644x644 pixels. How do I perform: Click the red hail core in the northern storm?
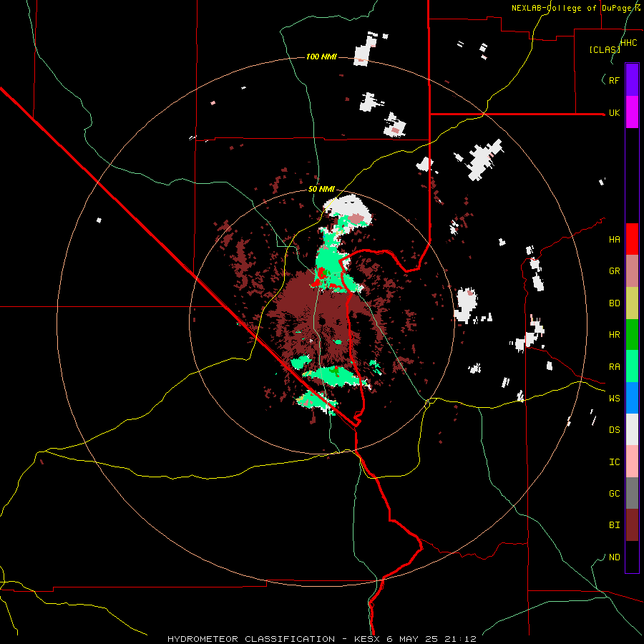click(x=321, y=273)
